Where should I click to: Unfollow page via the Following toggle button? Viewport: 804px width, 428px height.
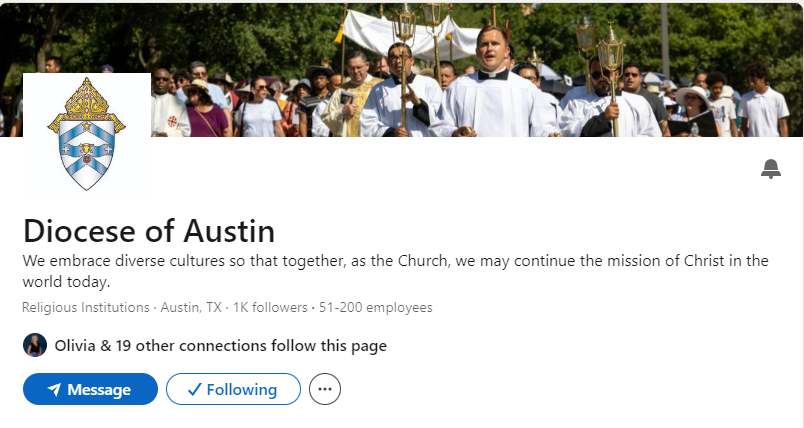(x=233, y=389)
